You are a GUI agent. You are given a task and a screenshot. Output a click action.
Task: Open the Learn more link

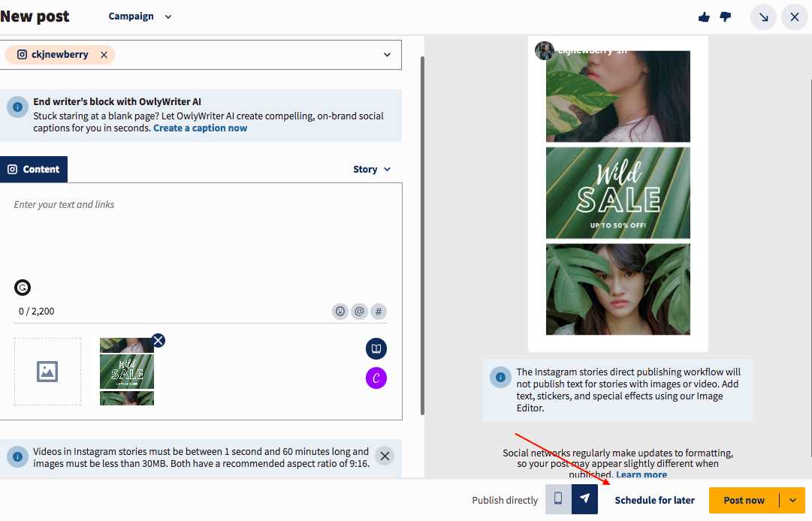[641, 474]
